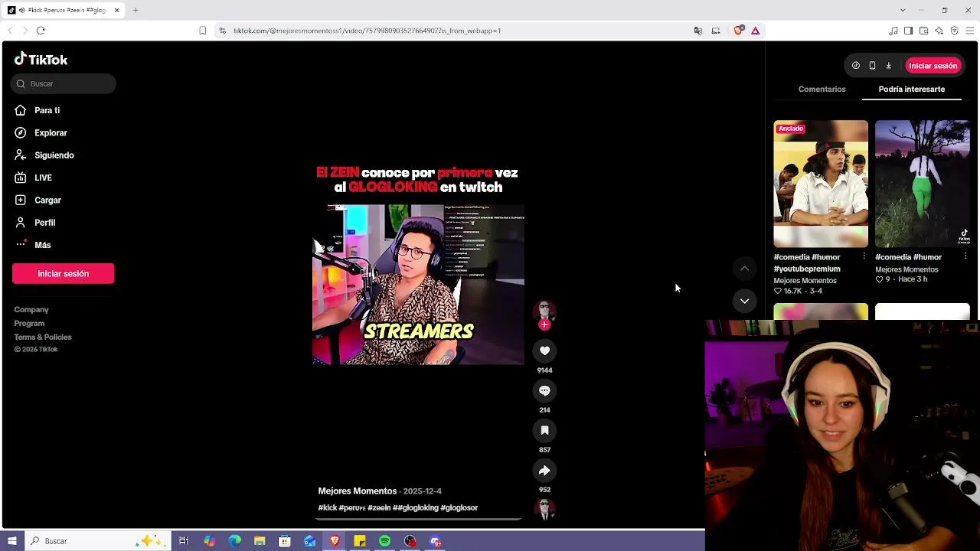Switch to the Podría interesarte tab

[x=912, y=90]
